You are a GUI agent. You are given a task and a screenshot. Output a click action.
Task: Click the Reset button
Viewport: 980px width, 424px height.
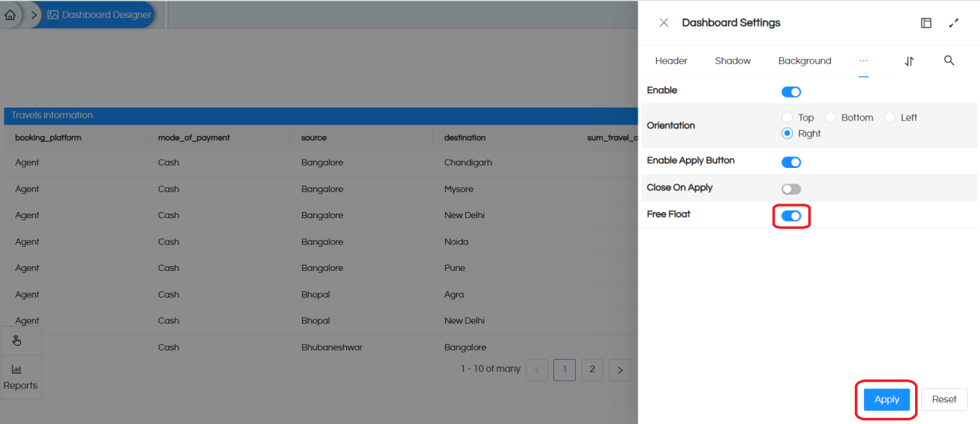(944, 399)
